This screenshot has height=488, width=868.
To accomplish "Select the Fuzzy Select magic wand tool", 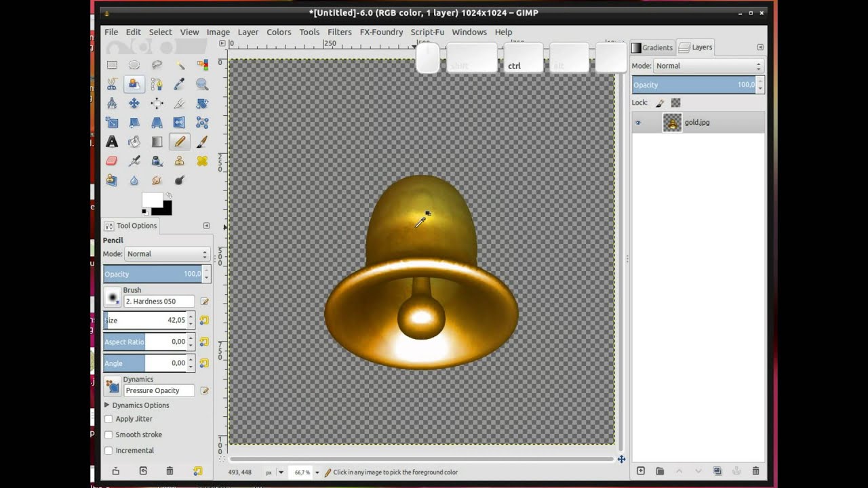I will [x=179, y=65].
